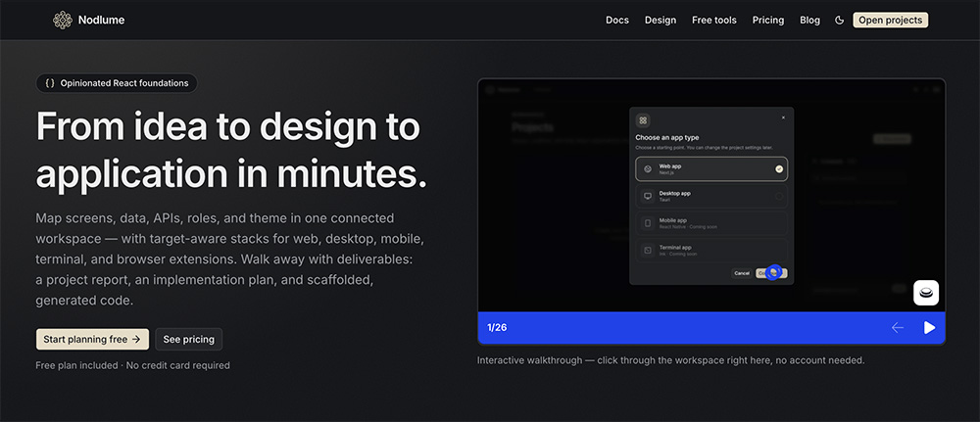Open the Pricing page from the navigation
Viewport: 980px width, 422px height.
click(768, 20)
